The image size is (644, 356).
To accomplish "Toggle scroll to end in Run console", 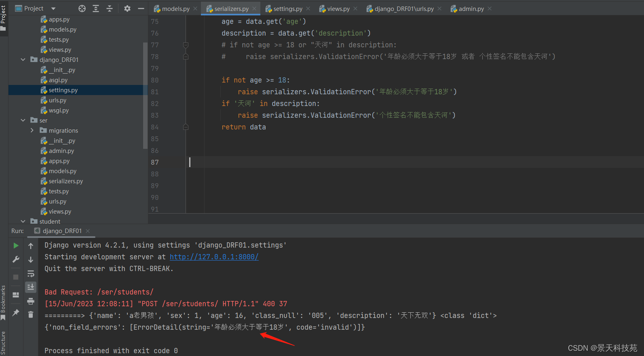I will pos(31,287).
